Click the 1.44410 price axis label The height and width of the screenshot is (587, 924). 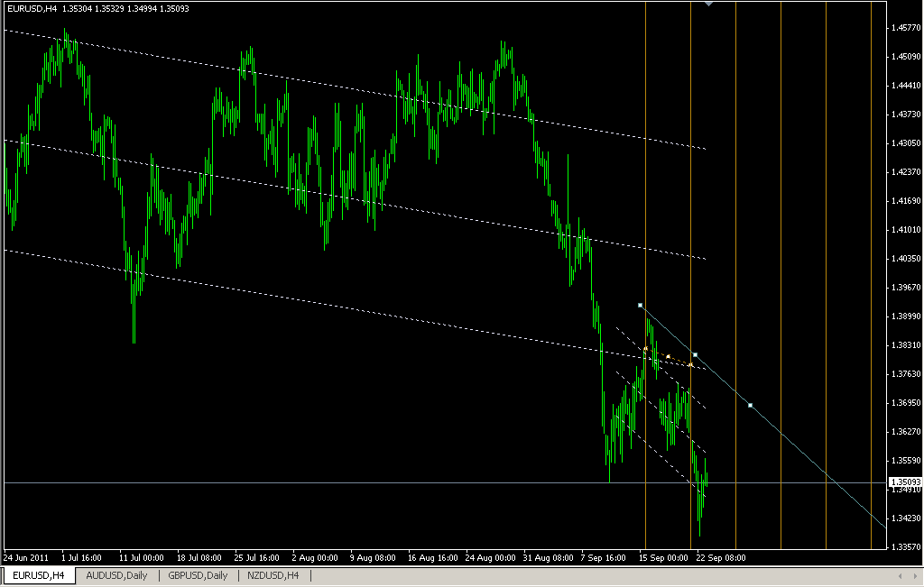click(906, 86)
